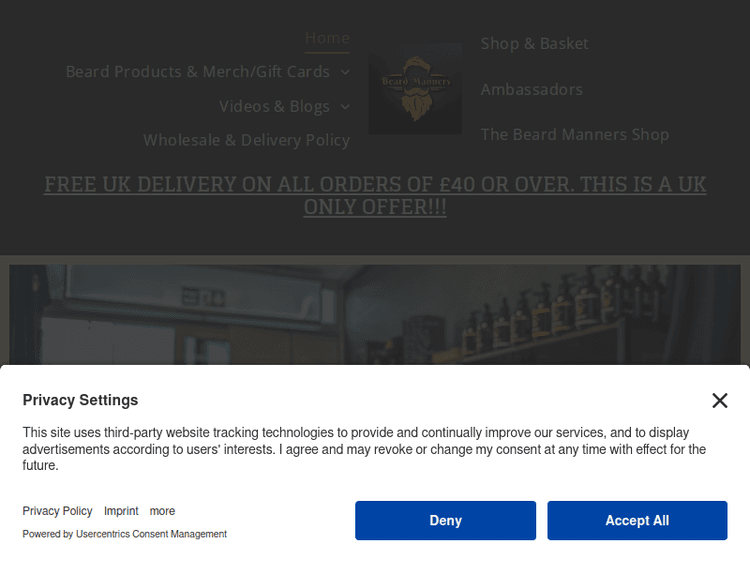The height and width of the screenshot is (563, 750).
Task: Open the Shop & Basket page
Action: [x=534, y=44]
